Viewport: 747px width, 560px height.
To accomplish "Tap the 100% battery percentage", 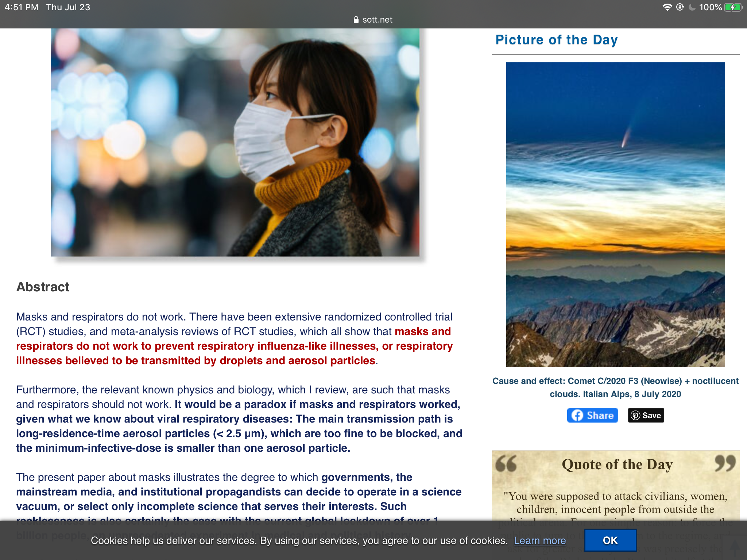I will pos(711,7).
